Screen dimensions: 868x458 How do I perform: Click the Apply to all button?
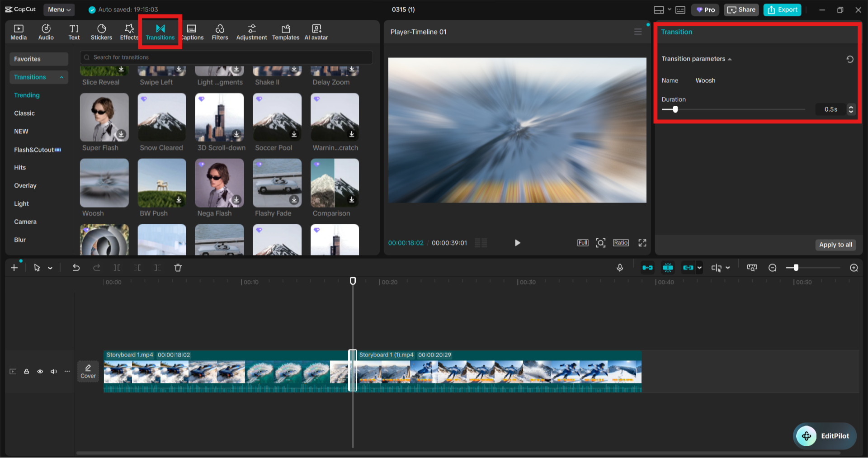835,245
